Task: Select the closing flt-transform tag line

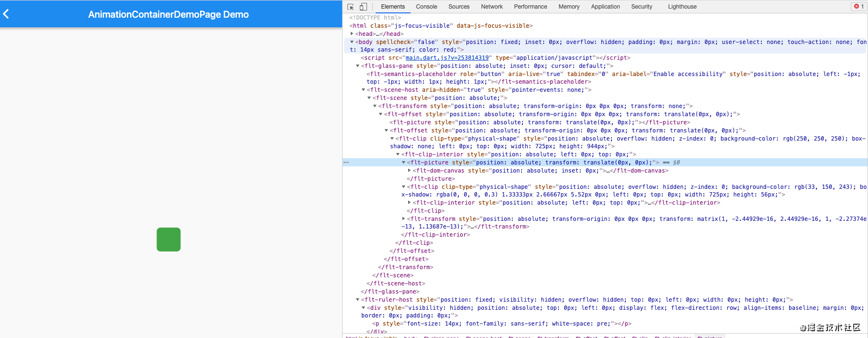Action: pos(405,267)
